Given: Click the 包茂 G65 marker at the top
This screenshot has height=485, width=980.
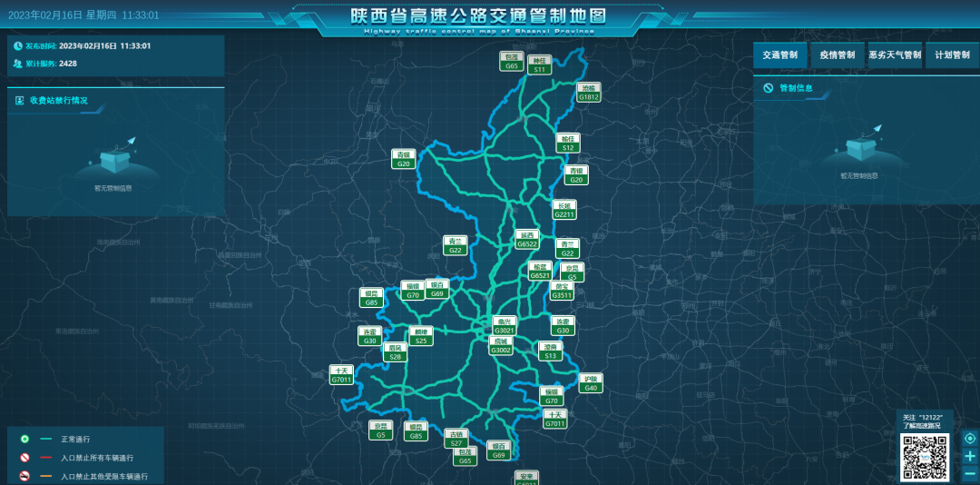Looking at the screenshot, I should pos(512,62).
